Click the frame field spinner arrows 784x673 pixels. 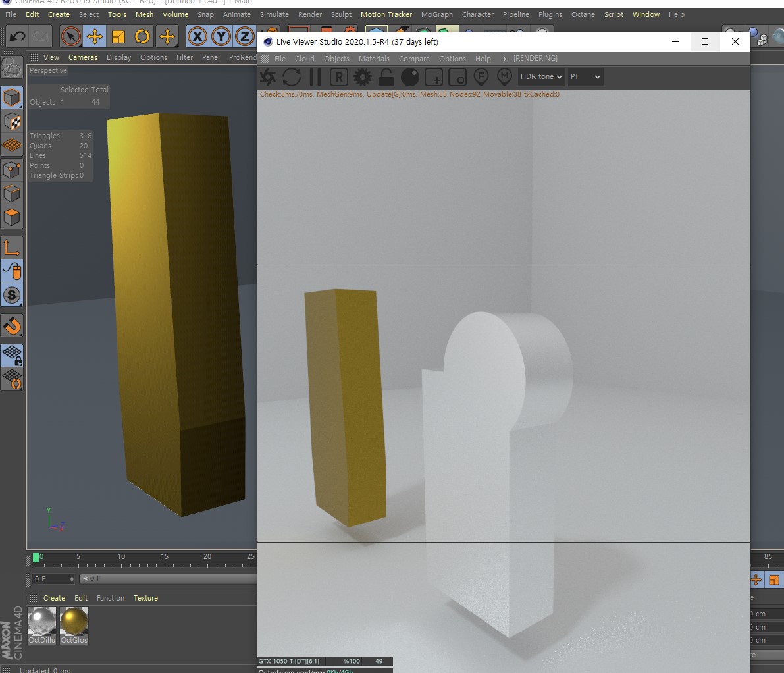pyautogui.click(x=72, y=578)
